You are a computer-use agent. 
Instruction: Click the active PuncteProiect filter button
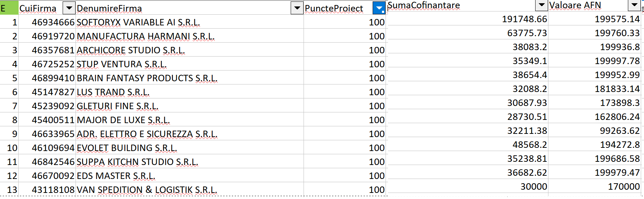379,8
